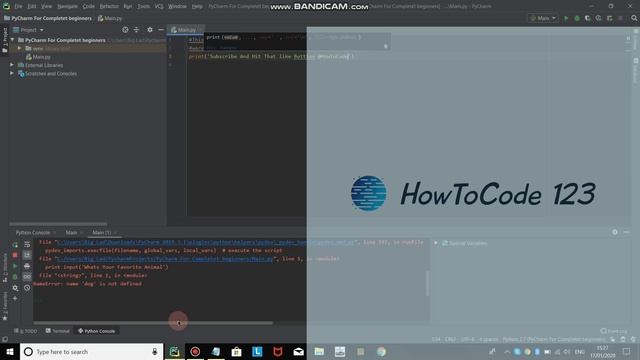This screenshot has width=640, height=360.
Task: Click the taskbar search microphone icon
Action: pos(155,351)
